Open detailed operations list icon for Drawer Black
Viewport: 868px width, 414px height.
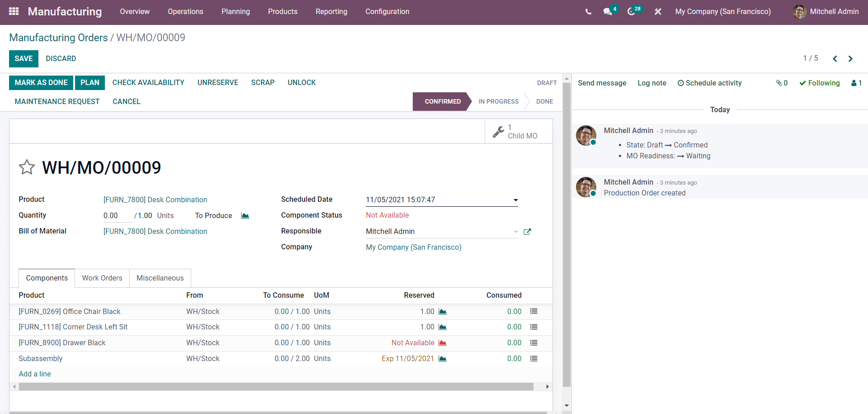[x=533, y=343]
